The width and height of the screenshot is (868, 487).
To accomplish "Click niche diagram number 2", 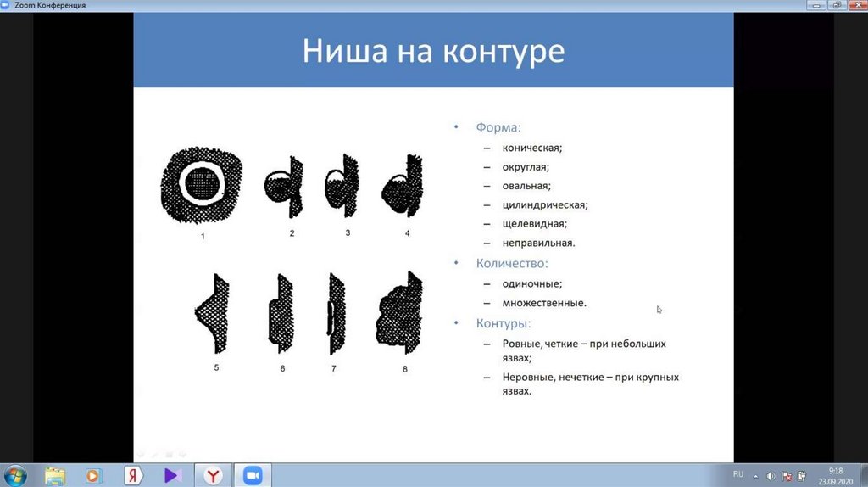I will click(x=284, y=186).
